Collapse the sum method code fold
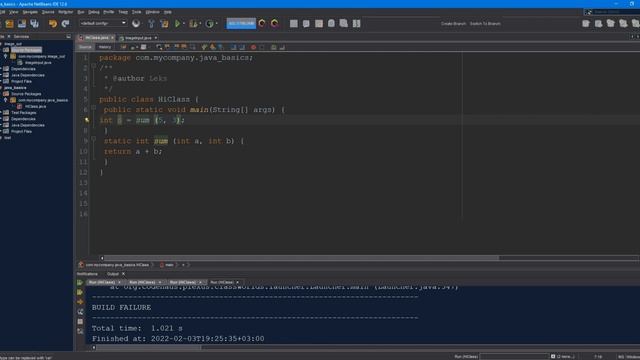The image size is (640, 360). point(93,139)
